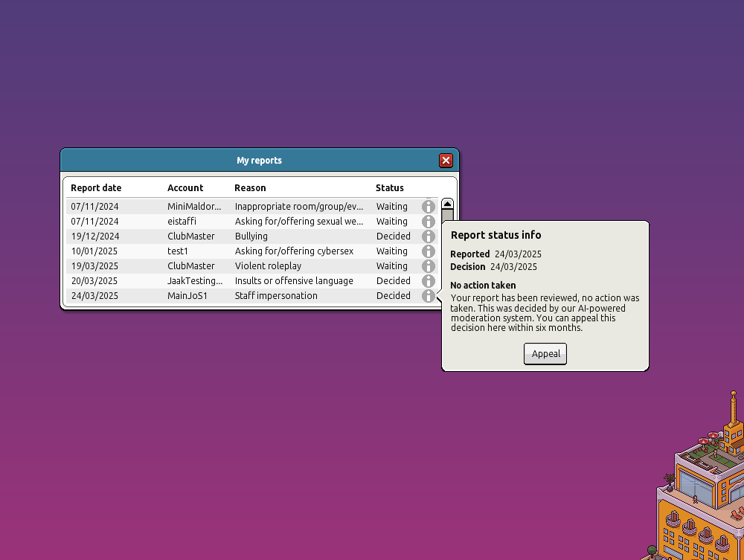This screenshot has height=560, width=744.
Task: Open info icon for MiniMaldor report
Action: (x=428, y=207)
